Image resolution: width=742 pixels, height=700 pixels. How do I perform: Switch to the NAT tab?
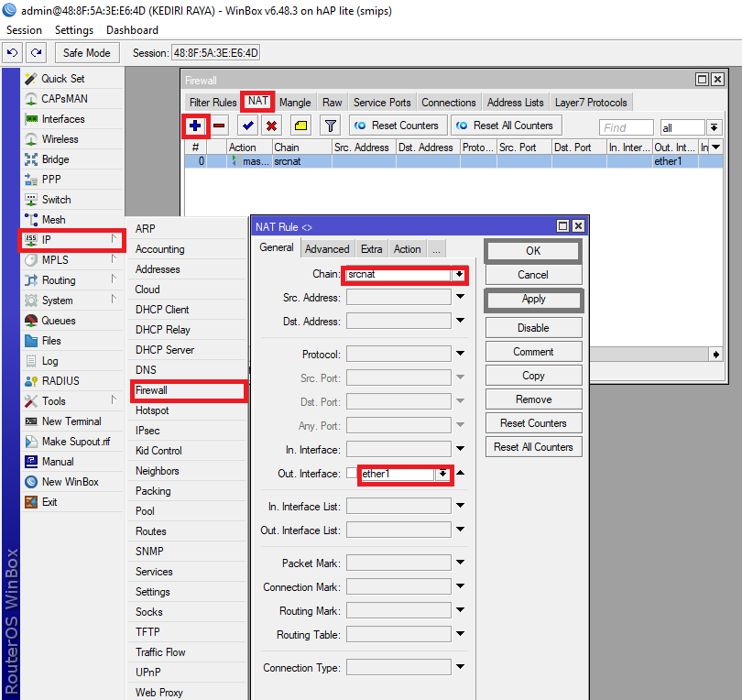click(258, 102)
